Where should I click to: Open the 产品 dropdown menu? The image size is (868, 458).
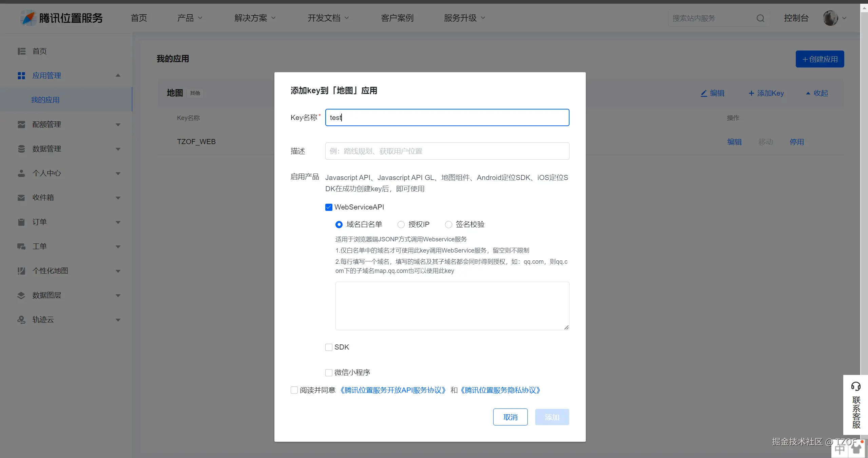189,18
